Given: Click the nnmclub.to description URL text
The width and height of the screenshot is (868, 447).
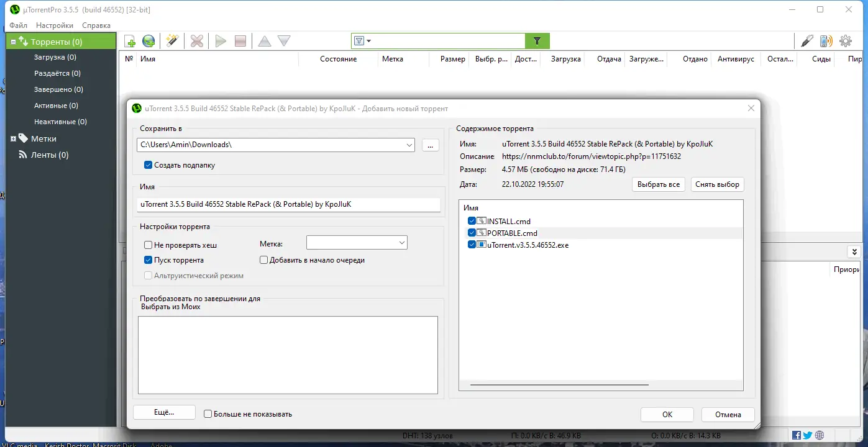Looking at the screenshot, I should point(592,156).
